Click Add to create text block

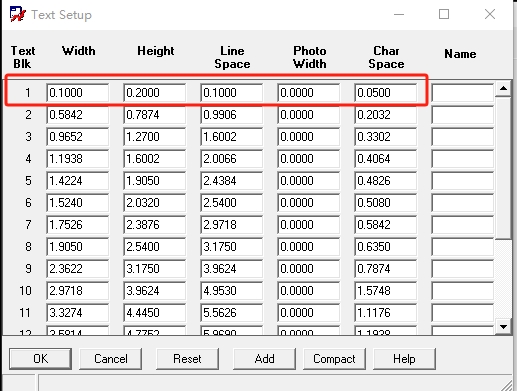click(264, 359)
